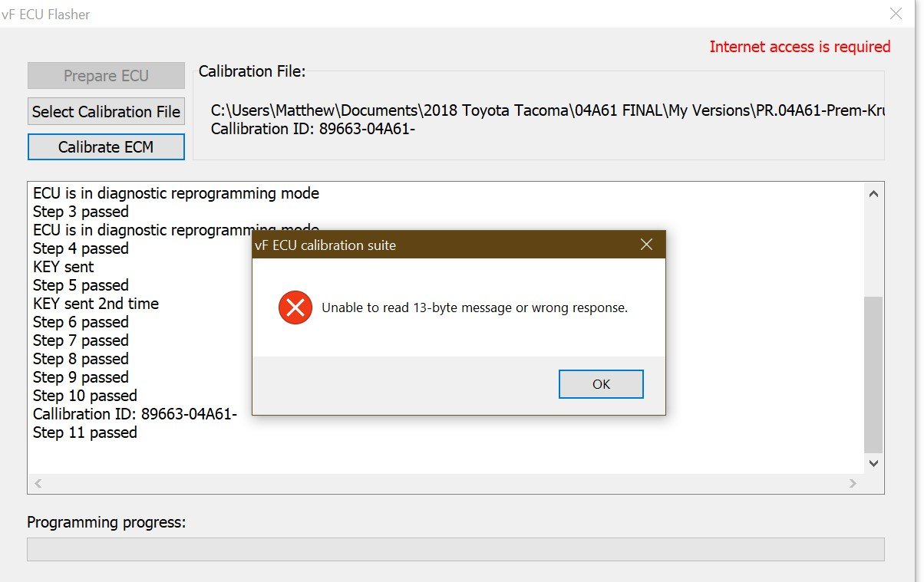
Task: Click the vertical scrollbar thumb in log
Action: 873,374
